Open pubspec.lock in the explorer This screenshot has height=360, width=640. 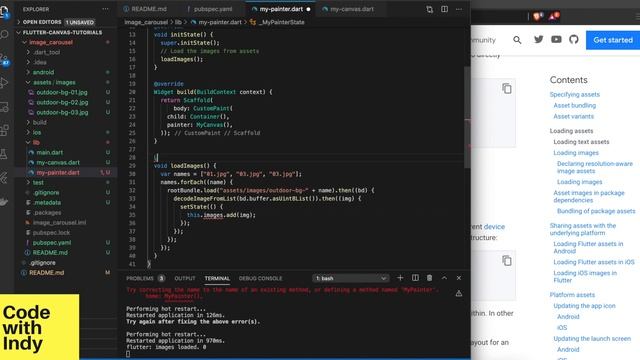[51, 233]
